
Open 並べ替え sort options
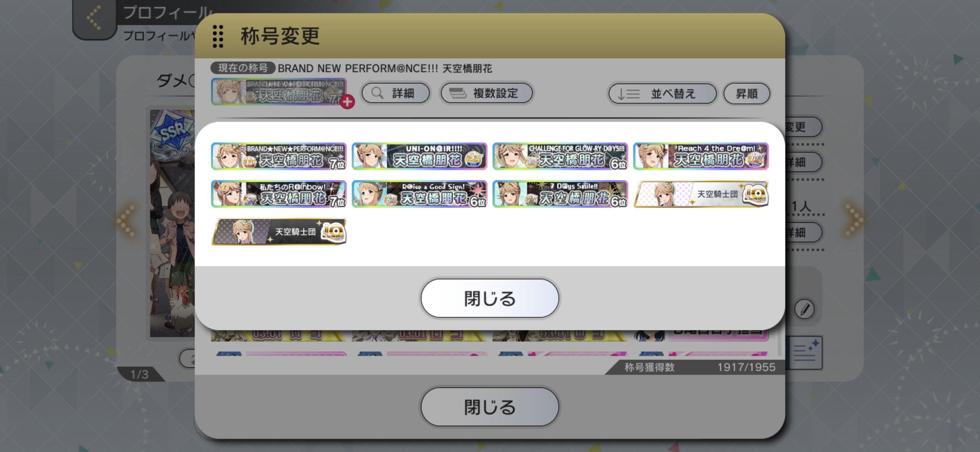[x=662, y=94]
